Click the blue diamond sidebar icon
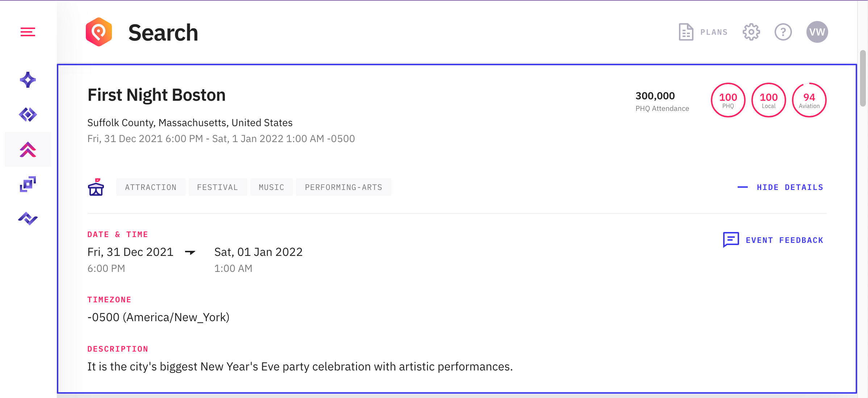Image resolution: width=868 pixels, height=398 pixels. pyautogui.click(x=28, y=115)
